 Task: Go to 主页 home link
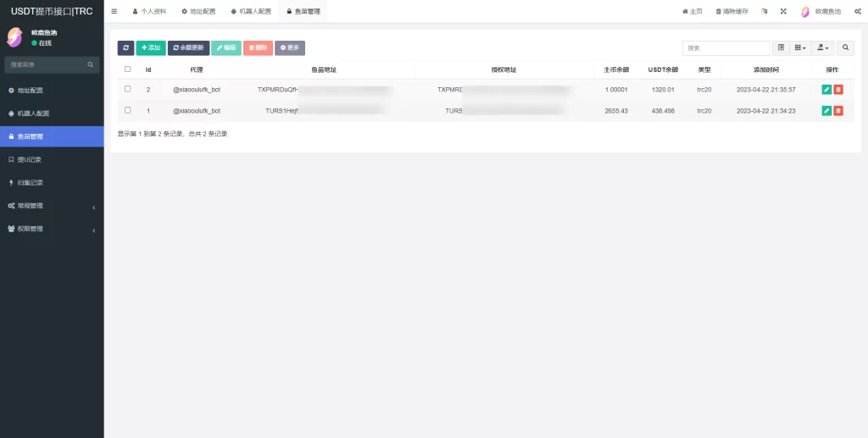(693, 11)
